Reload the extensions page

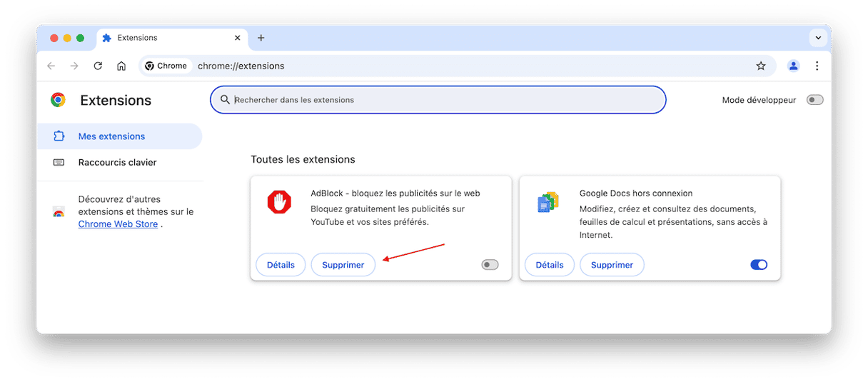[x=98, y=66]
